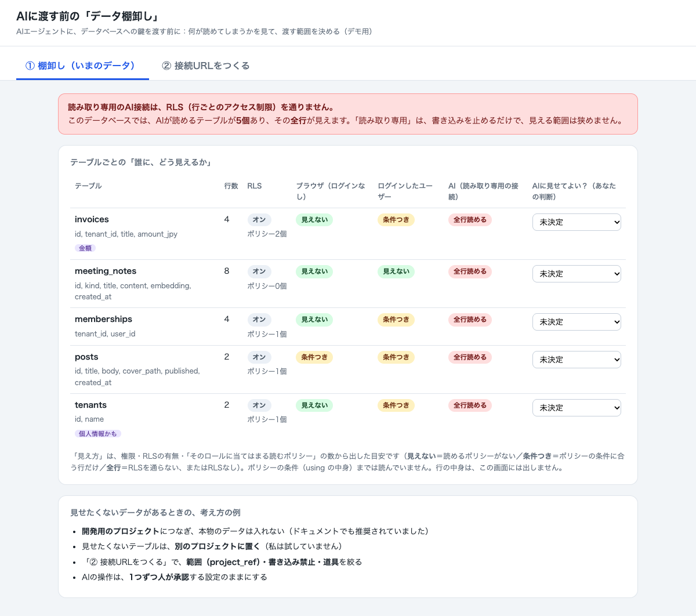The height and width of the screenshot is (616, 696).
Task: Click the bullet starting "開発用のプロジェクト"
Action: (255, 531)
